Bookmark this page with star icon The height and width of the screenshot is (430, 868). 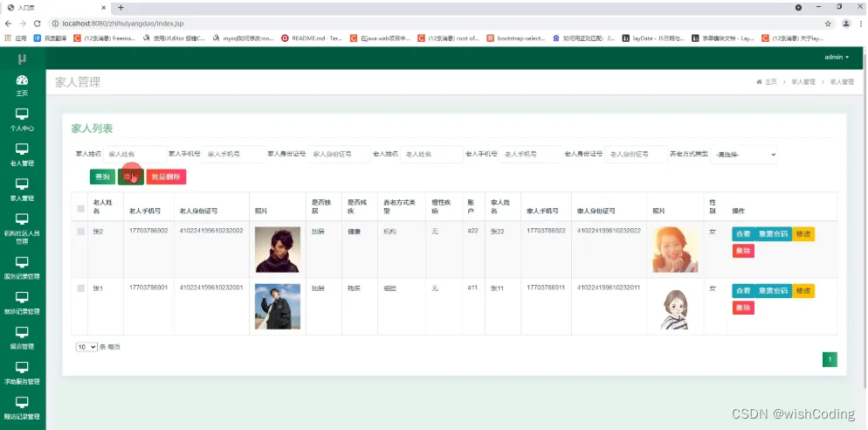tap(828, 24)
